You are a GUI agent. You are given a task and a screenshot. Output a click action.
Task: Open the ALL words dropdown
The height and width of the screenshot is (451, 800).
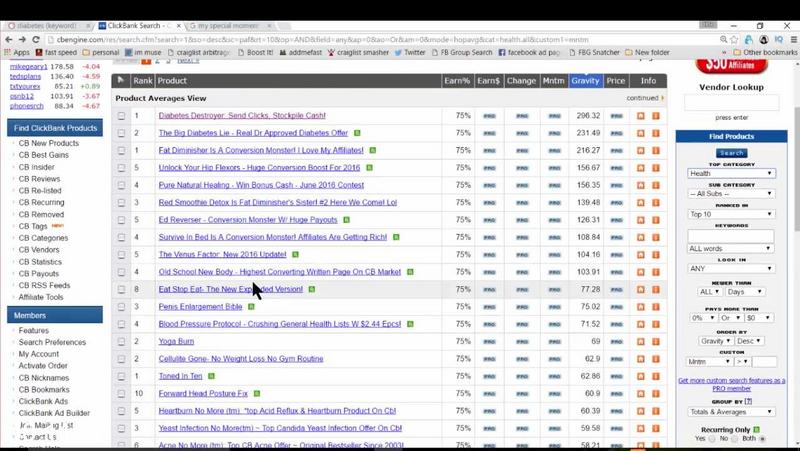[x=730, y=248]
